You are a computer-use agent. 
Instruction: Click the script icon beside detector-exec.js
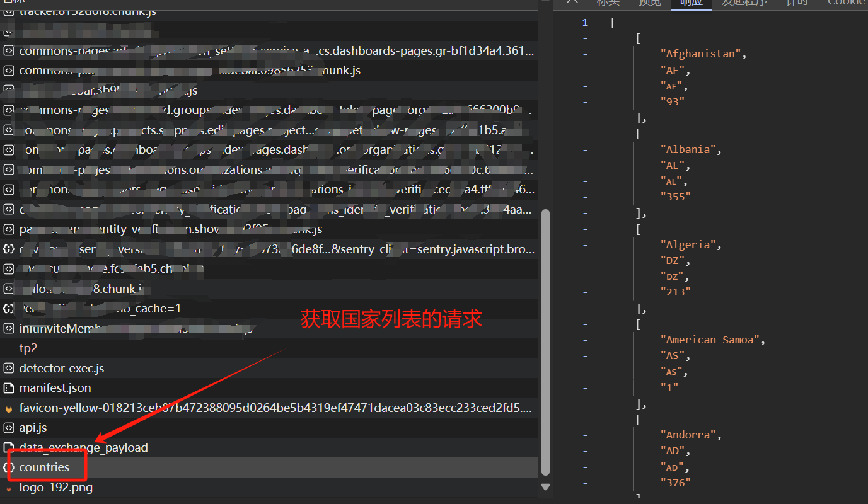click(x=9, y=368)
